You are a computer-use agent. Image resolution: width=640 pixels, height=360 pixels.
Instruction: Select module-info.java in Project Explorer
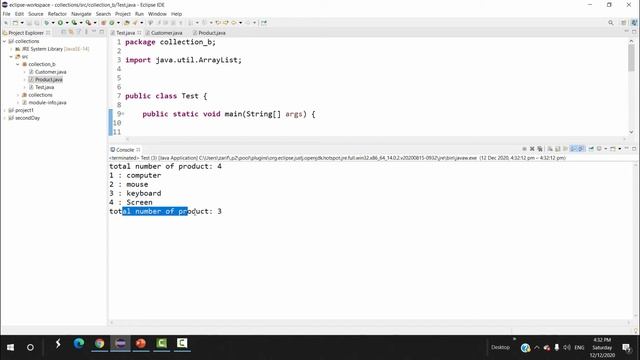[x=47, y=103]
